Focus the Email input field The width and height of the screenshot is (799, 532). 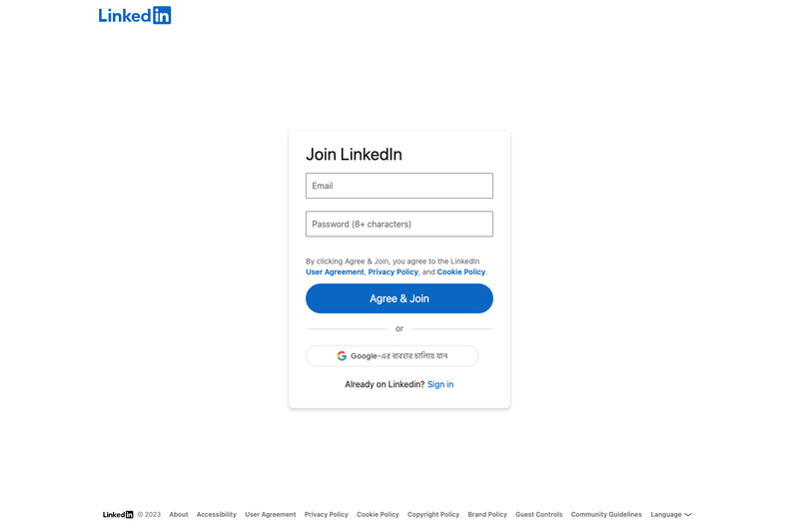coord(399,186)
